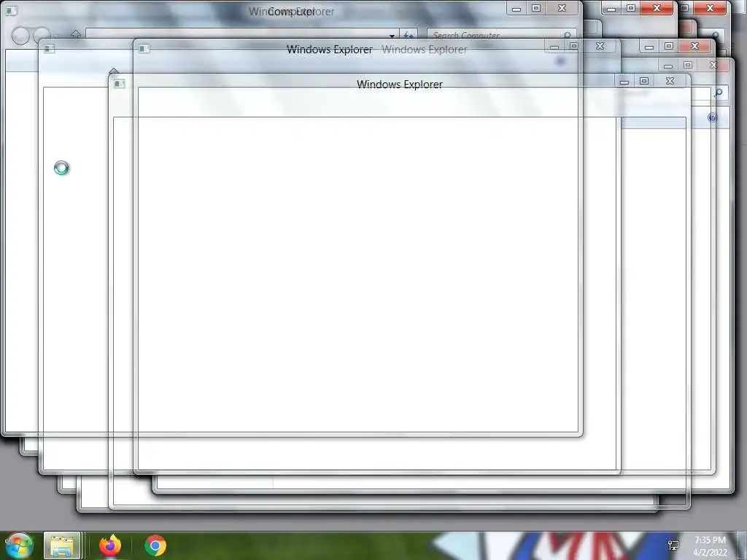This screenshot has width=747, height=560.
Task: Click the Show desktop strip on the taskbar
Action: tap(741, 545)
